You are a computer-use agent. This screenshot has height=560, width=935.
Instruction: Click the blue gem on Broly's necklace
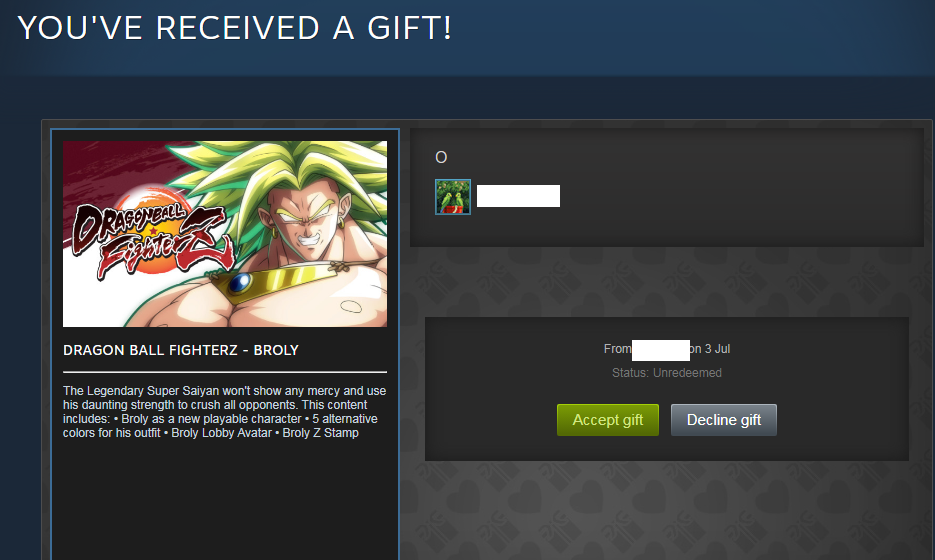[240, 283]
